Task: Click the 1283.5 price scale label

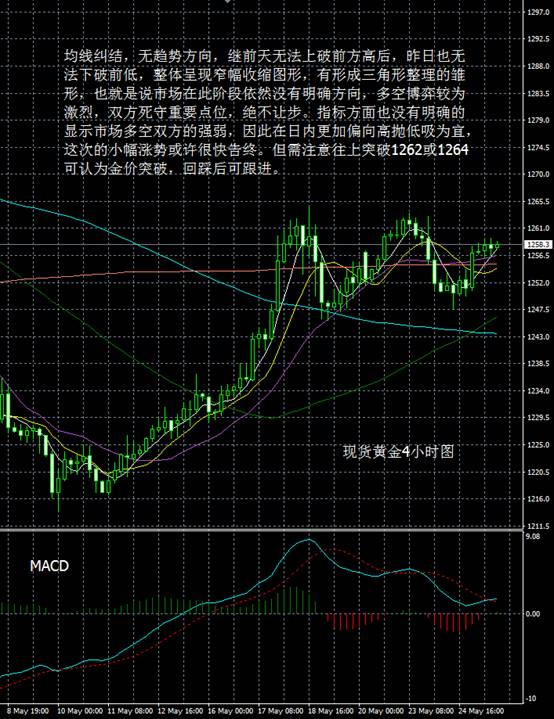Action: (538, 93)
